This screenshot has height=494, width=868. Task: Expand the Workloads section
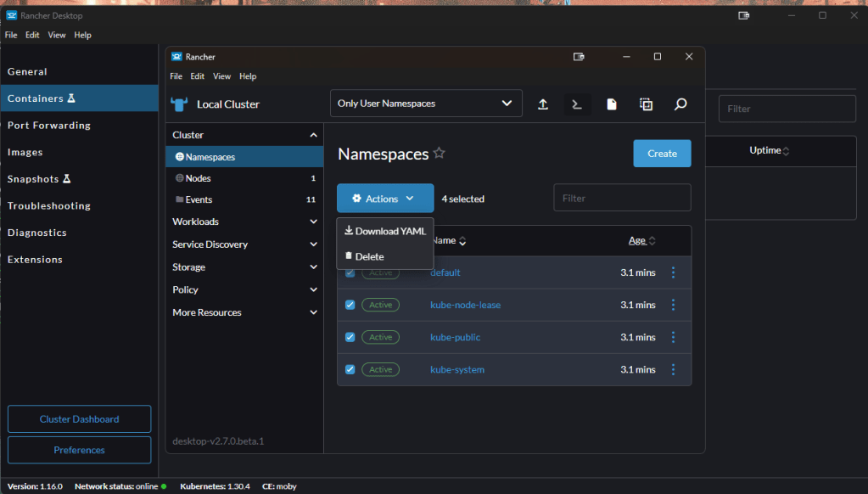pos(313,222)
